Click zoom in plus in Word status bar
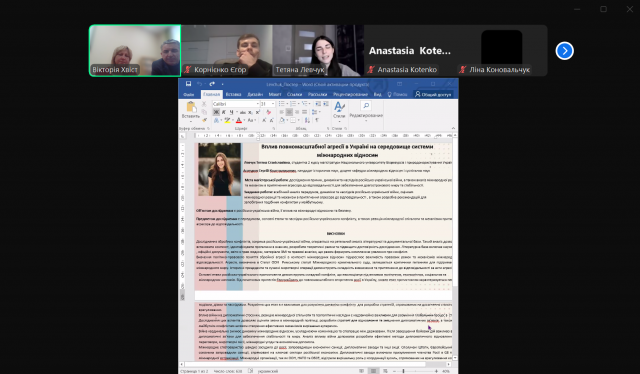The height and width of the screenshot is (374, 640). (436, 371)
